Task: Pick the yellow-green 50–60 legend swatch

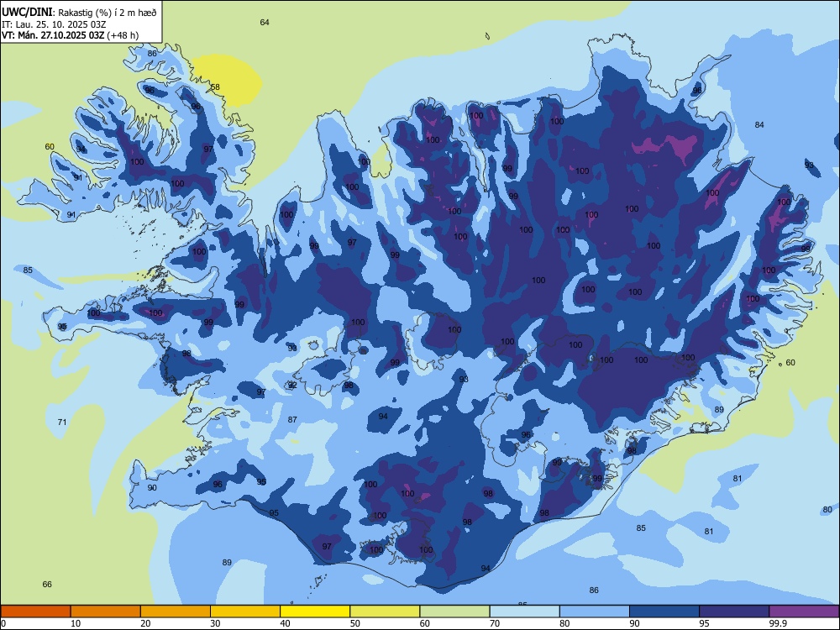Action: pyautogui.click(x=385, y=612)
